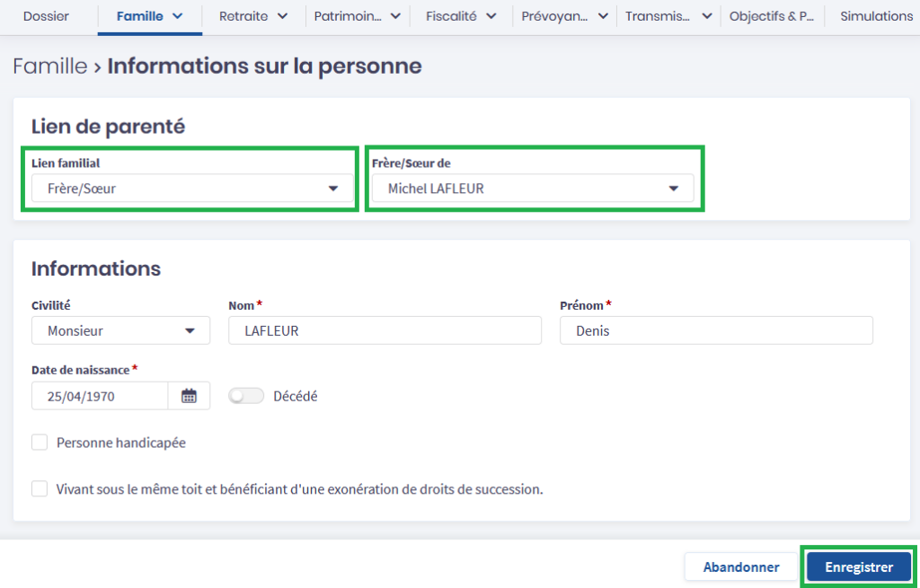Open the Fiscalité menu
Viewport: 920px width, 588px height.
tap(462, 16)
